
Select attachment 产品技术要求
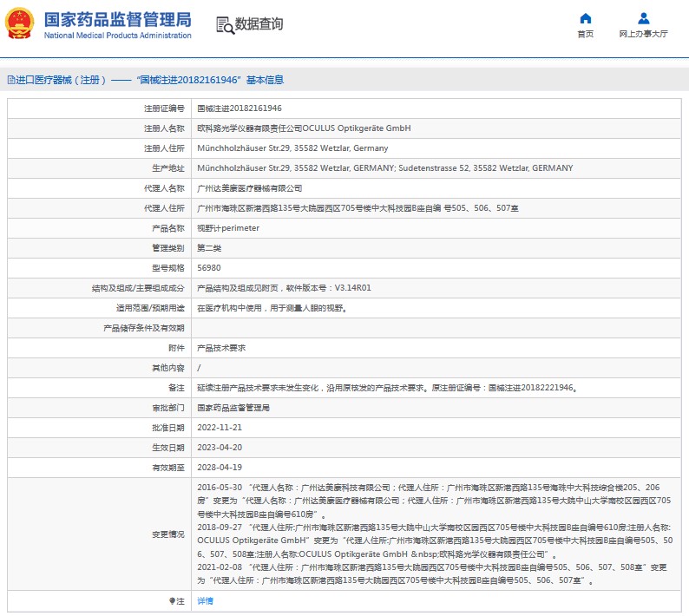click(x=221, y=348)
